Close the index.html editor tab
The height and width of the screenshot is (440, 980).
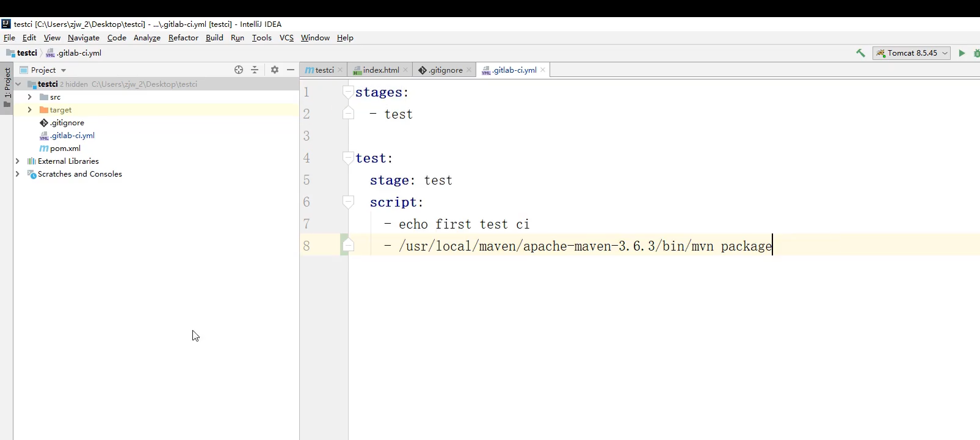coord(405,70)
